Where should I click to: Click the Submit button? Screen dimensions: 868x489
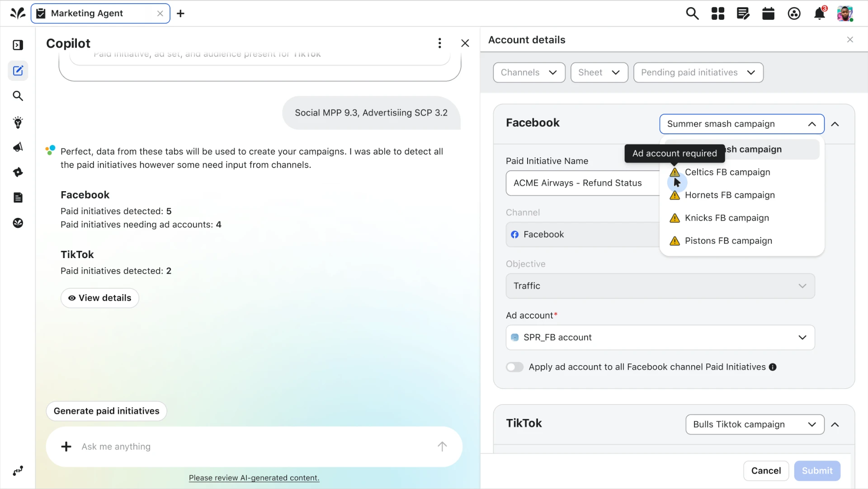click(817, 471)
